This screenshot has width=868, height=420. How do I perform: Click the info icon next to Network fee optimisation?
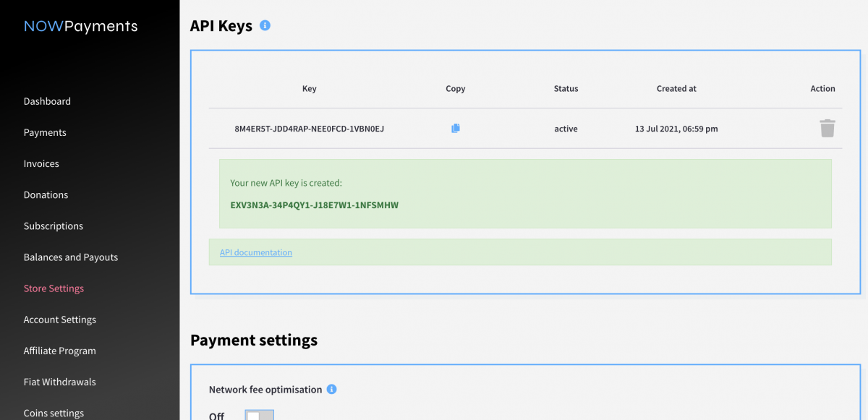click(x=331, y=389)
